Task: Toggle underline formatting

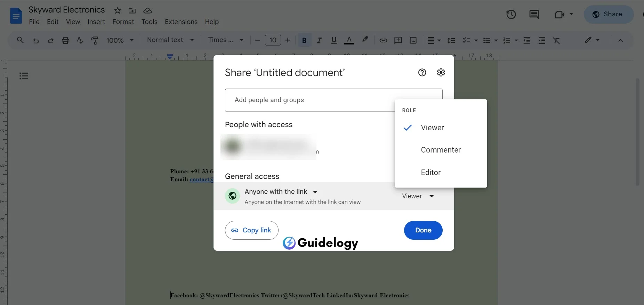Action: 334,40
